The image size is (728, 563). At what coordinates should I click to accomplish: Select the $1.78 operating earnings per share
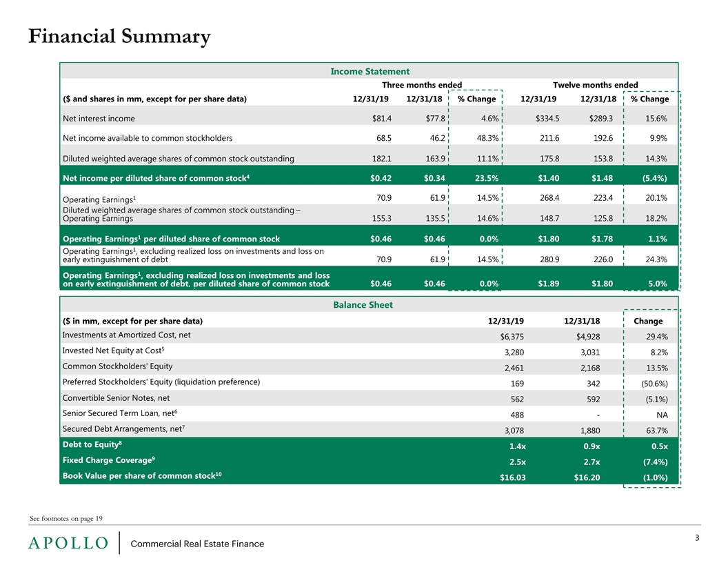[602, 239]
